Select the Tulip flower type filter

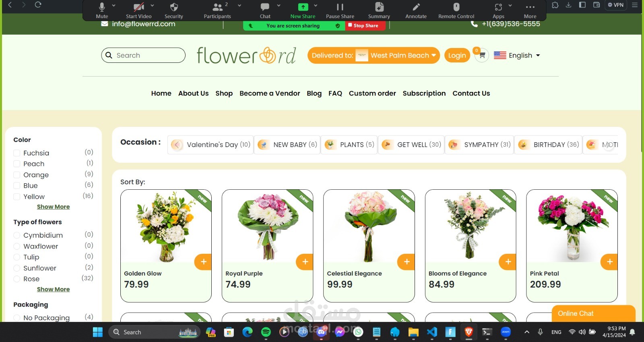click(x=17, y=257)
